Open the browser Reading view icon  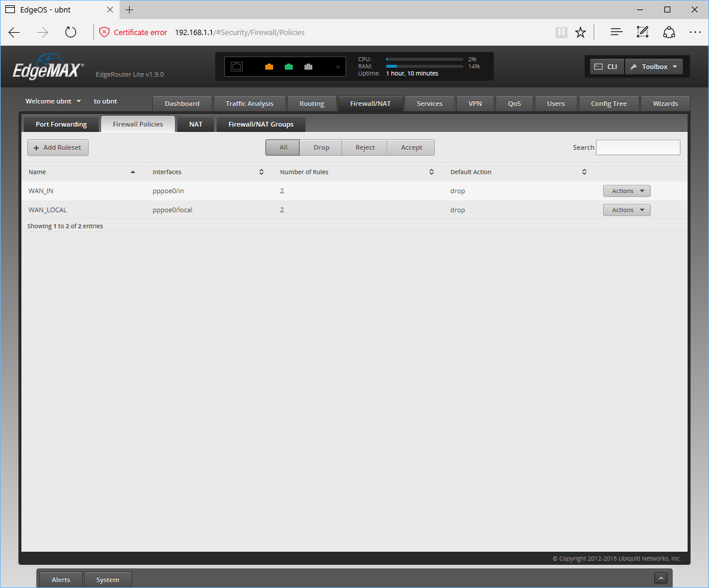point(561,32)
